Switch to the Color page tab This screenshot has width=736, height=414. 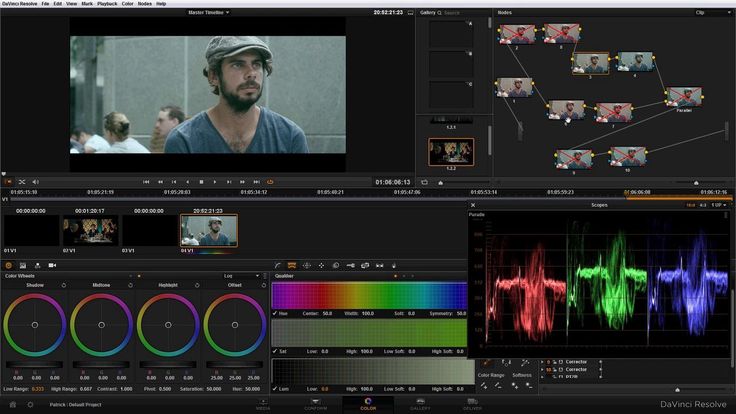367,403
